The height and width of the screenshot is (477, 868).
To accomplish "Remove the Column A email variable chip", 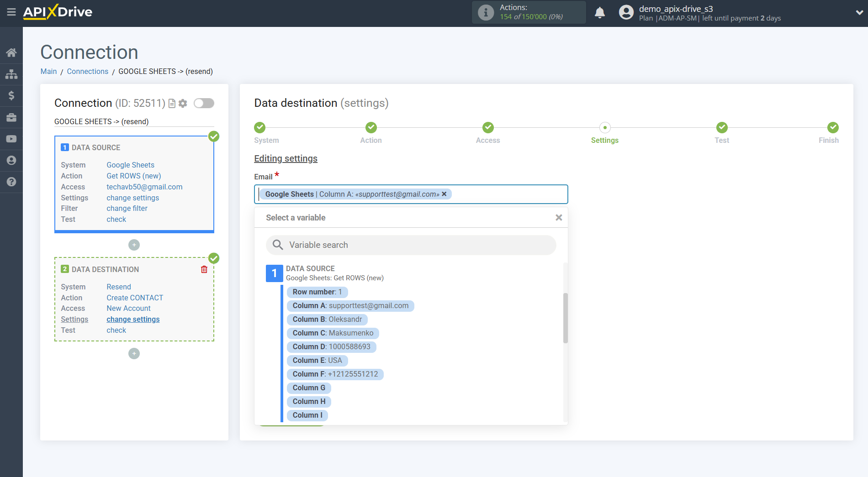I will click(x=444, y=194).
